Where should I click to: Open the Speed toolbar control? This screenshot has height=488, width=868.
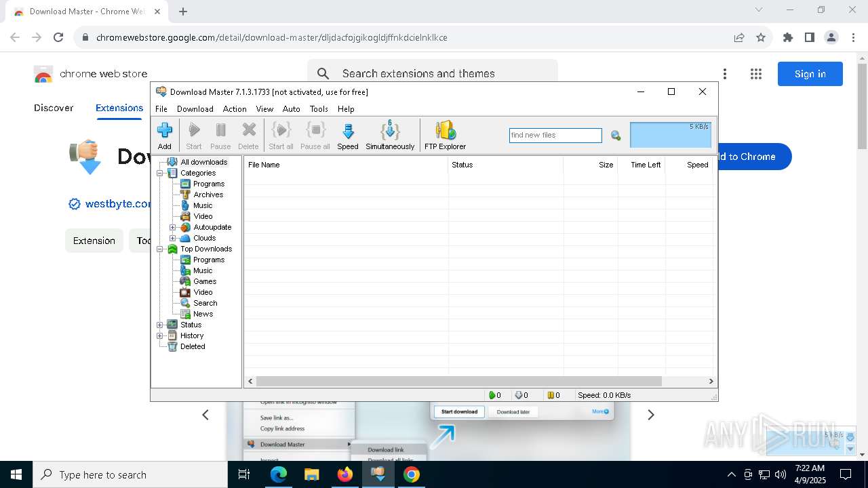tap(348, 135)
